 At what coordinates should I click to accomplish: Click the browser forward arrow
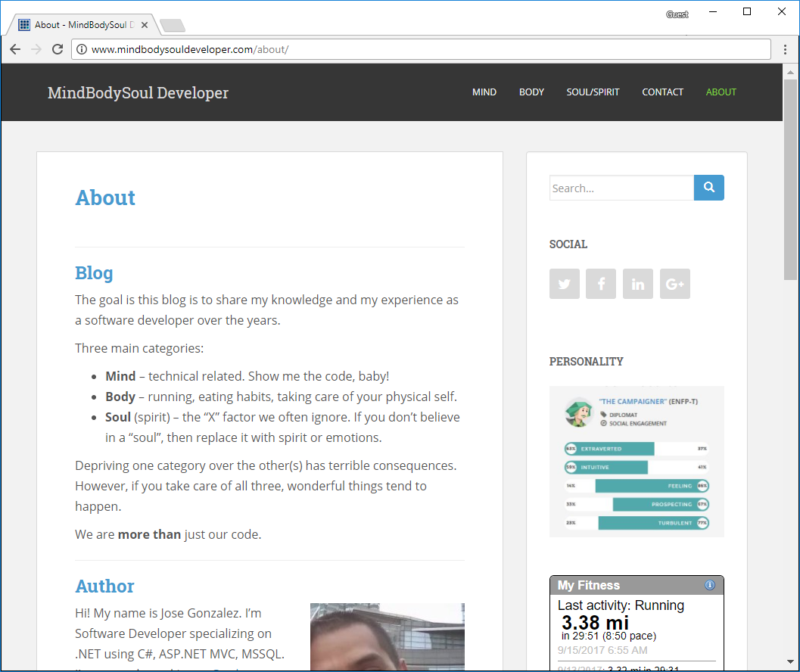click(36, 49)
